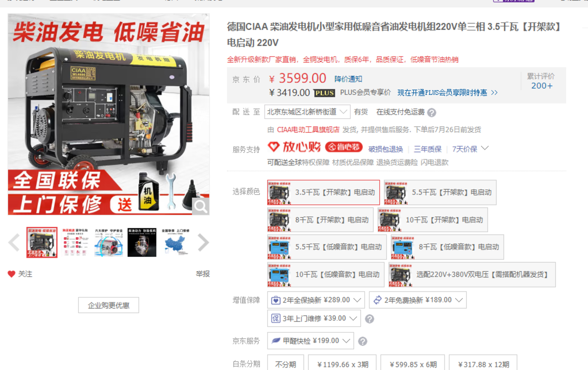
Task: Click 降价通知 price alert link
Action: [348, 79]
